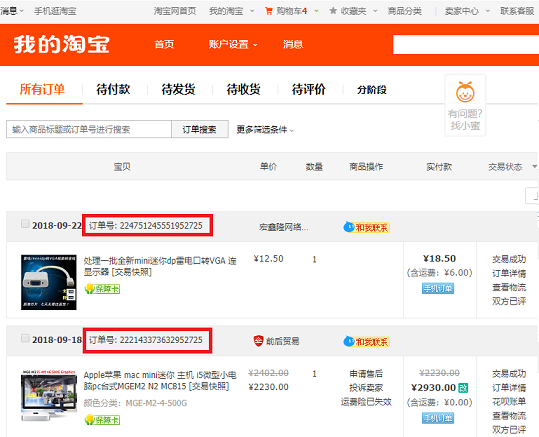Open the Apple mac mini product title
The height and width of the screenshot is (437, 539).
160,380
